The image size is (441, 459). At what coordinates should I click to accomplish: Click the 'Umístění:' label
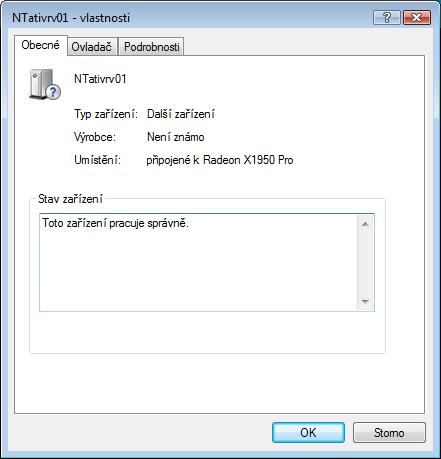[x=97, y=160]
